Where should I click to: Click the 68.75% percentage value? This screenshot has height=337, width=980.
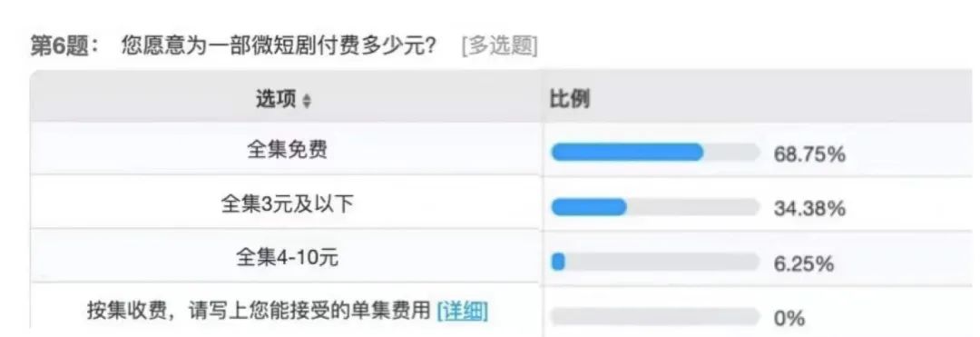point(809,154)
